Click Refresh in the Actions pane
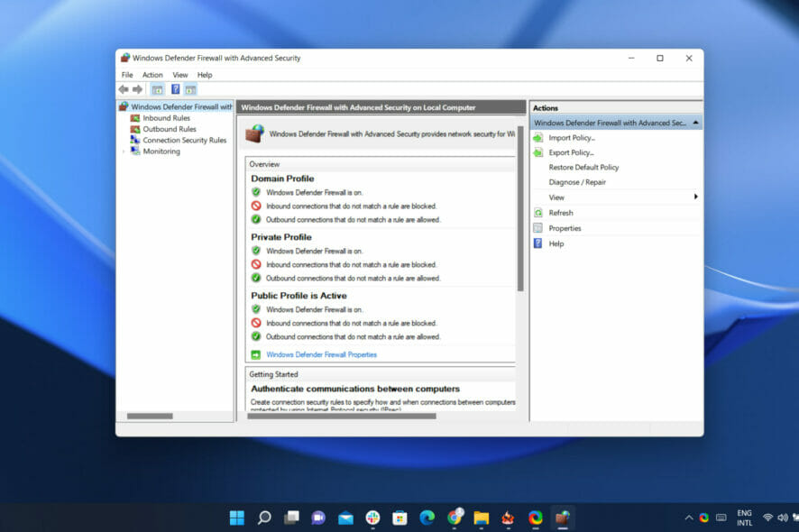 (x=561, y=213)
